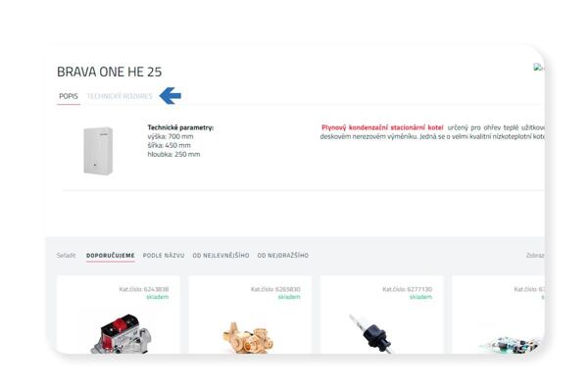Image resolution: width=588 pixels, height=392 pixels.
Task: Open the black sensor probe product image
Action: (x=371, y=334)
